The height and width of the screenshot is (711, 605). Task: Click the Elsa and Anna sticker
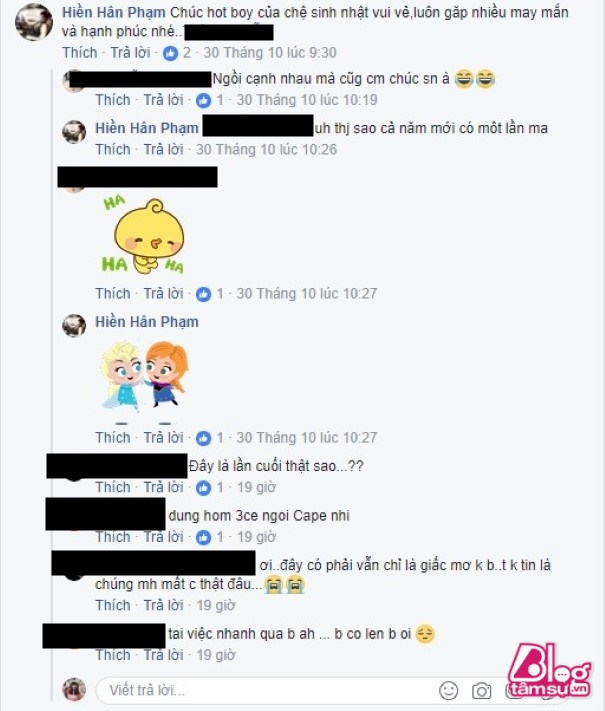(x=143, y=377)
